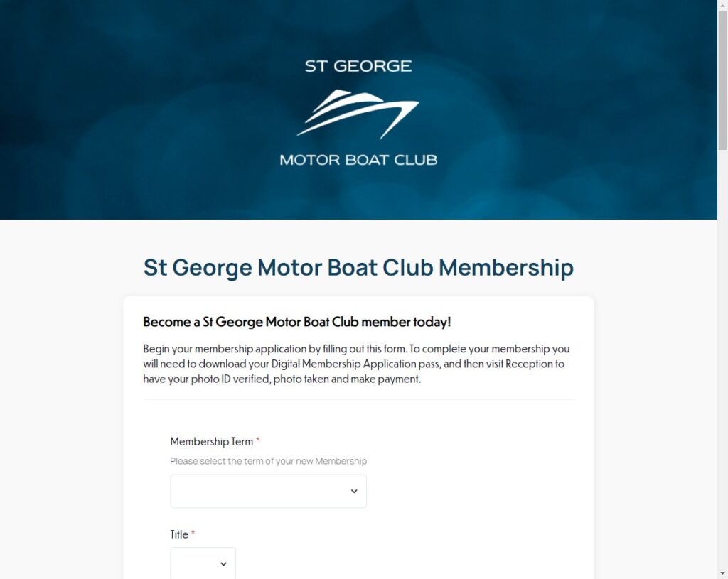Viewport: 728px width, 579px height.
Task: Click the St George Motor Boat Club Membership heading
Action: [x=358, y=268]
